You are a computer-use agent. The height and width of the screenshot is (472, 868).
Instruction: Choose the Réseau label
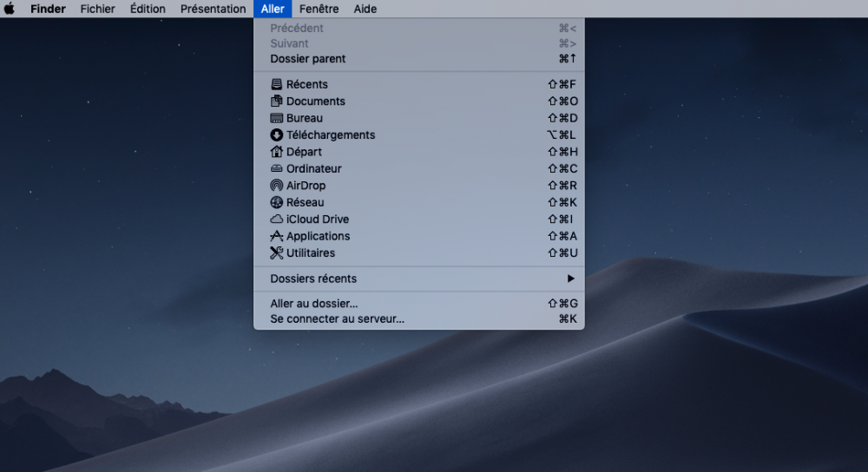coord(305,202)
